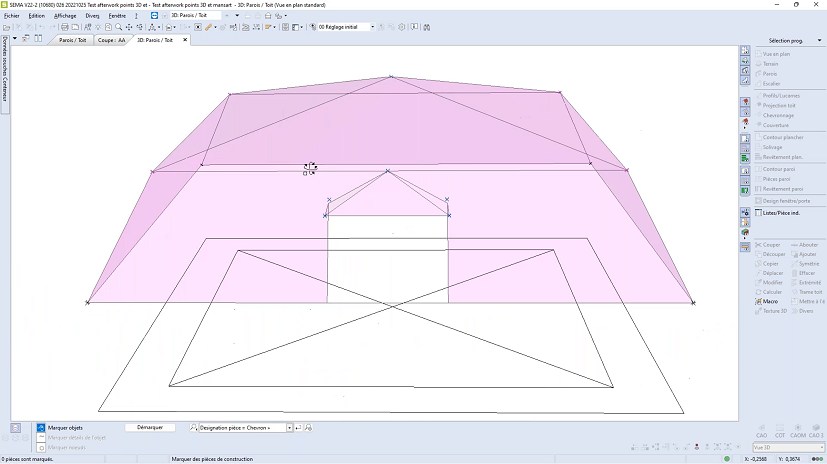Click the open file icon in the toolbar
The image size is (827, 464).
pyautogui.click(x=7, y=27)
